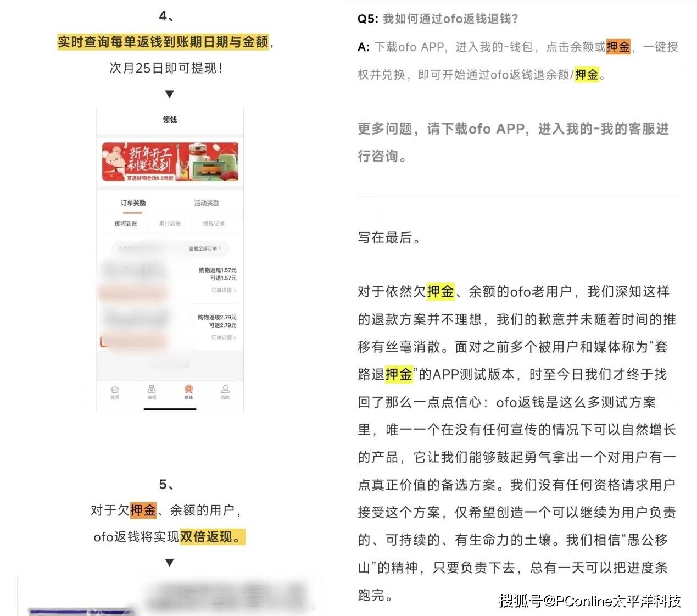
Task: Click the text 购物返现1.57元
Action: pyautogui.click(x=218, y=270)
